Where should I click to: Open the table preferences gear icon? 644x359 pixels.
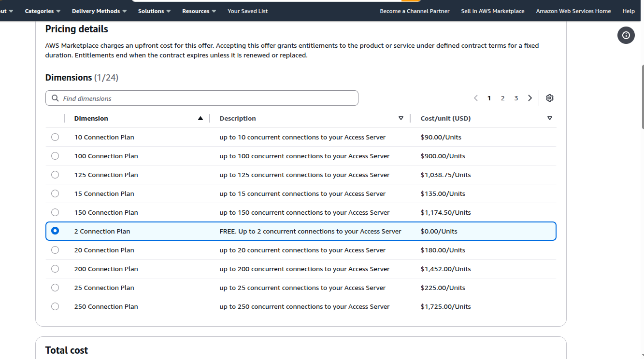(549, 98)
